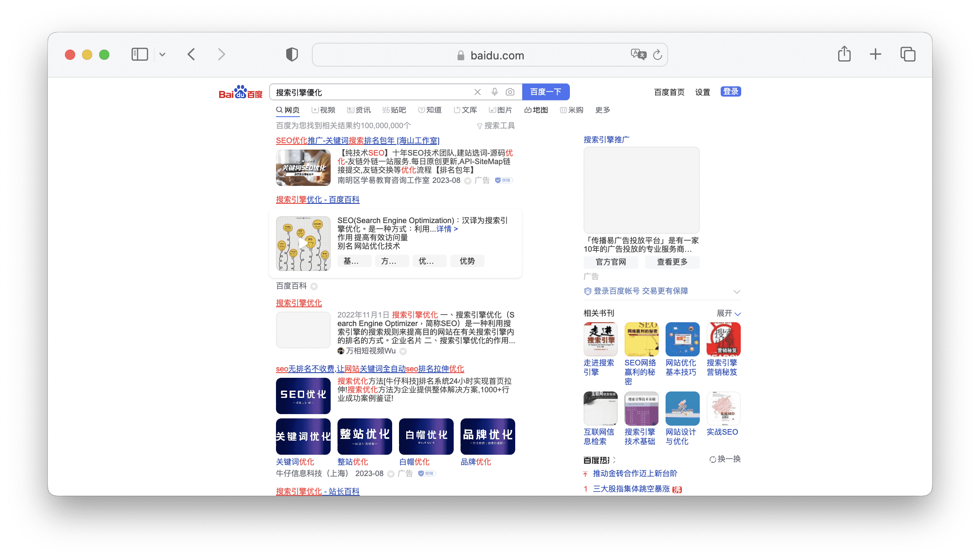Switch to the 资讯 tab
Viewport: 980px width, 559px height.
[359, 110]
